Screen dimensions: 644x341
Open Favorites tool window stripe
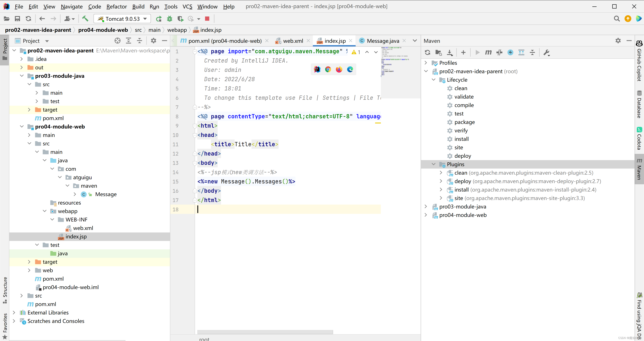5,326
